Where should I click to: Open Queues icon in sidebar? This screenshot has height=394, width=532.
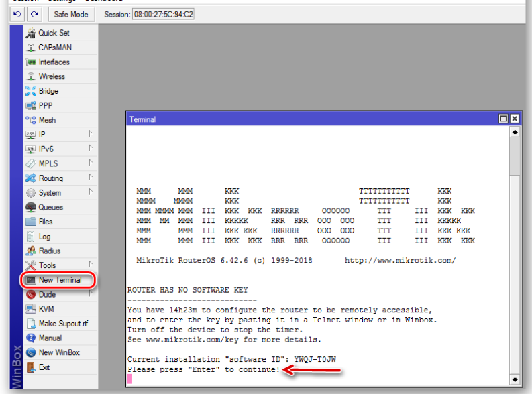coord(31,207)
